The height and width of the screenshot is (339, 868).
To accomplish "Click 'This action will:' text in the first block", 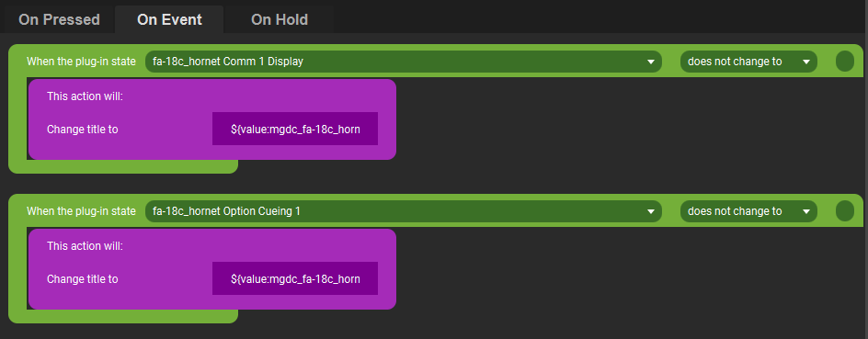I will click(x=85, y=96).
